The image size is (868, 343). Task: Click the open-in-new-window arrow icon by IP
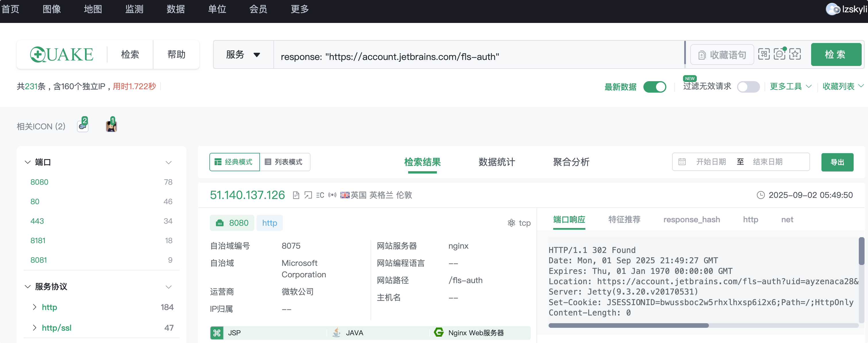[x=308, y=195]
